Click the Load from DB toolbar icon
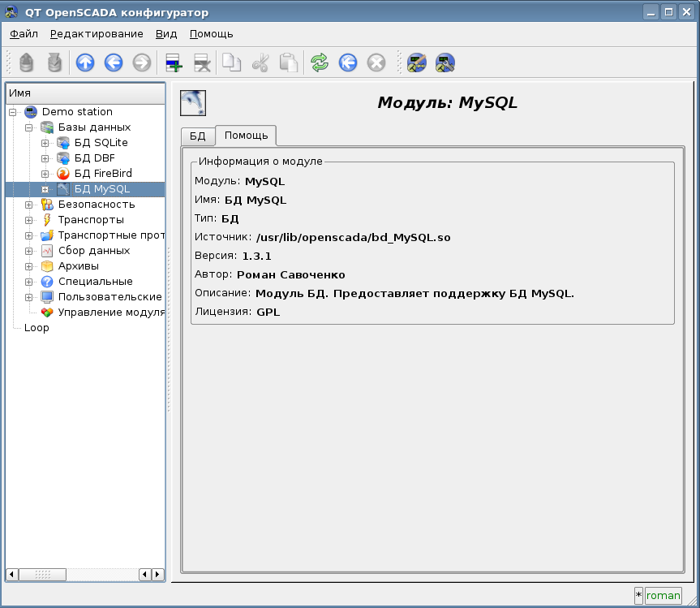 [x=26, y=63]
